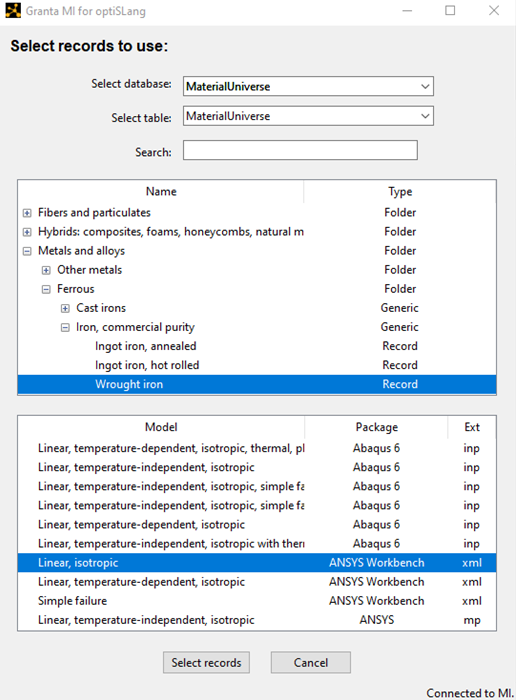Expand the Fibers and particulates folder
The width and height of the screenshot is (516, 700).
(27, 213)
